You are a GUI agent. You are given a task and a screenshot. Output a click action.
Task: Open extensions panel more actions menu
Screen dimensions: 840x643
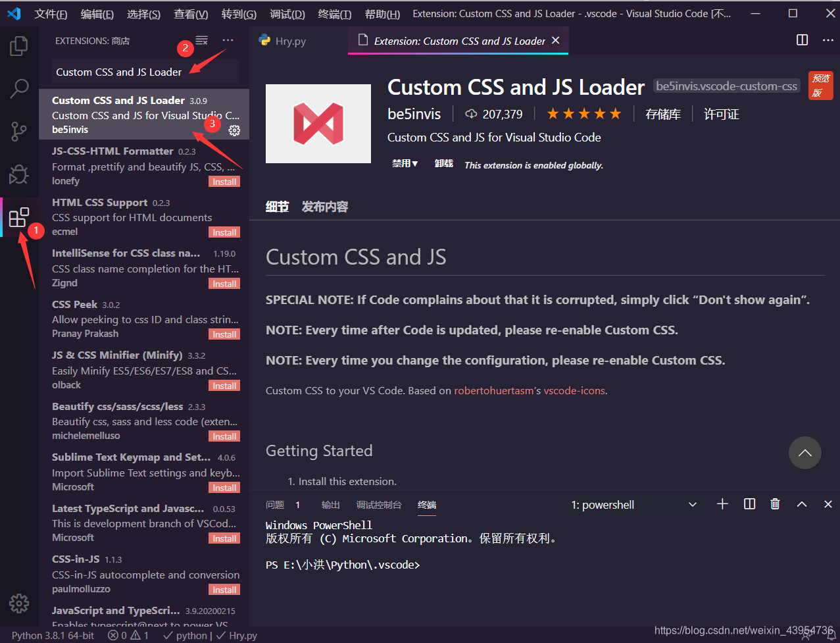pos(228,41)
